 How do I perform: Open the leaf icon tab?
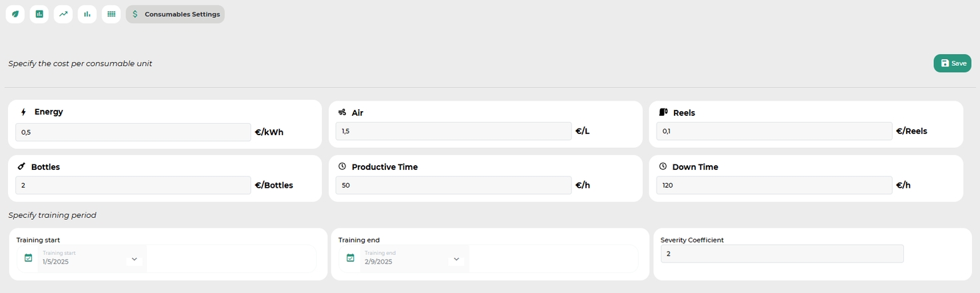(15, 14)
